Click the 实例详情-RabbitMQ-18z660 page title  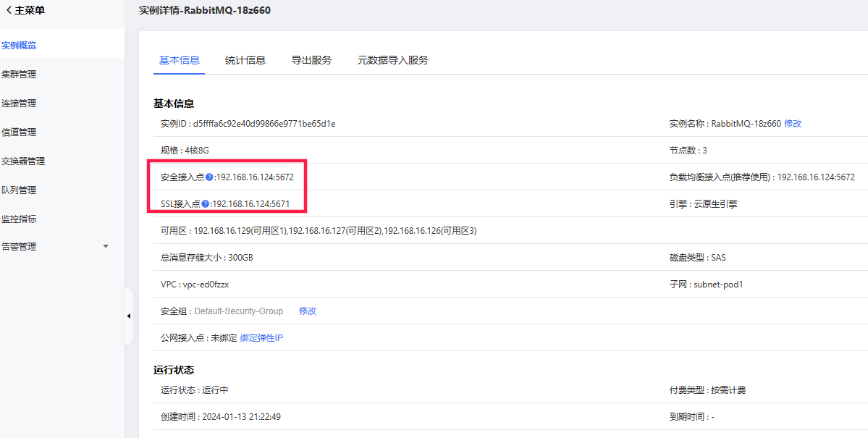[x=205, y=10]
